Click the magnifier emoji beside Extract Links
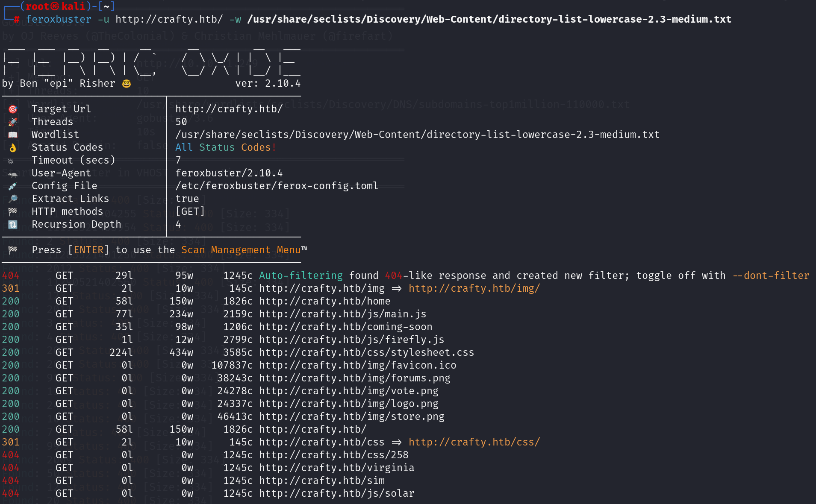This screenshot has width=816, height=504. (x=13, y=199)
